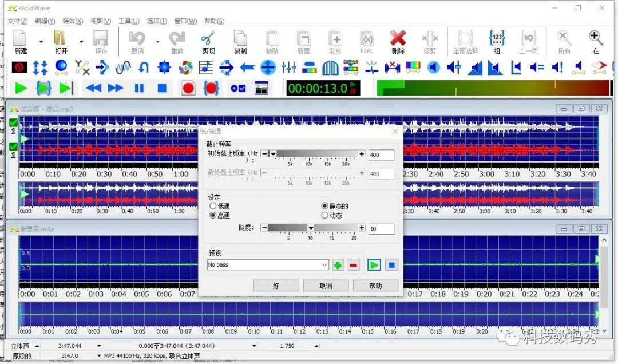Viewport: 618px width, 364px height.
Task: Expand the dropdown arrow beside 打开
Action: pyautogui.click(x=82, y=41)
